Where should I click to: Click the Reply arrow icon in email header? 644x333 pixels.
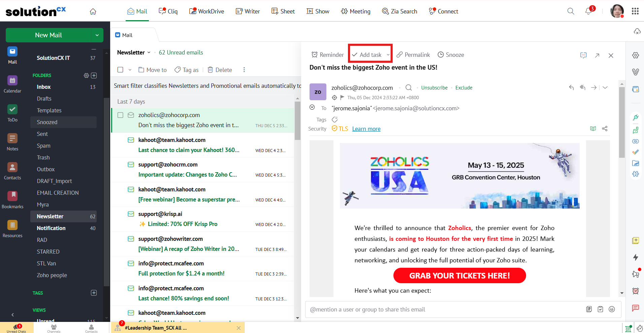(x=572, y=87)
